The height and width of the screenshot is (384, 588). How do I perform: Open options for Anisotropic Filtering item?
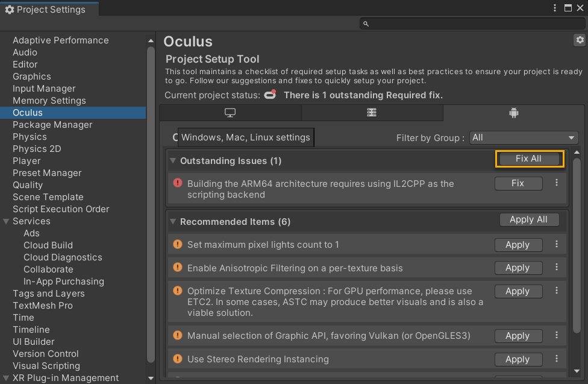[x=557, y=267]
